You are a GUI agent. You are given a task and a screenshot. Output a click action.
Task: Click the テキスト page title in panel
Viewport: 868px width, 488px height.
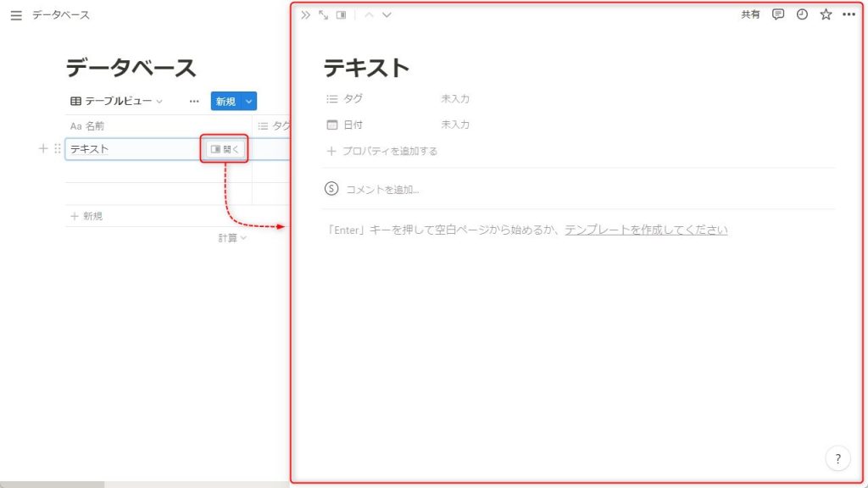[x=366, y=68]
